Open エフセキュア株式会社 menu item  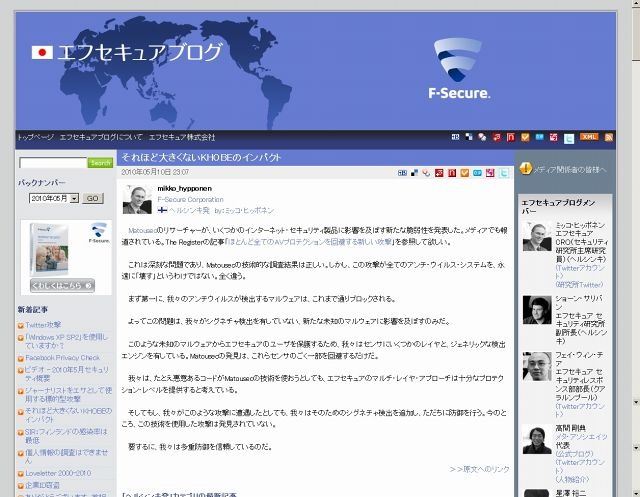[x=183, y=137]
